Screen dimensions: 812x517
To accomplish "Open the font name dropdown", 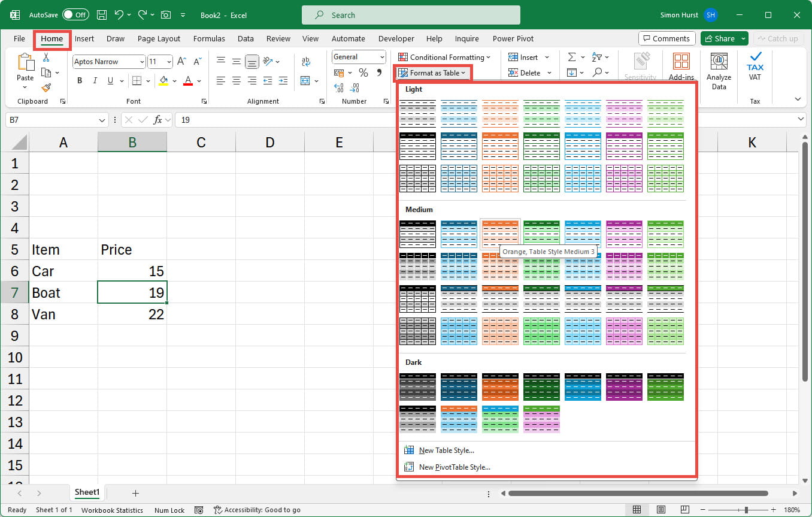I will coord(142,62).
